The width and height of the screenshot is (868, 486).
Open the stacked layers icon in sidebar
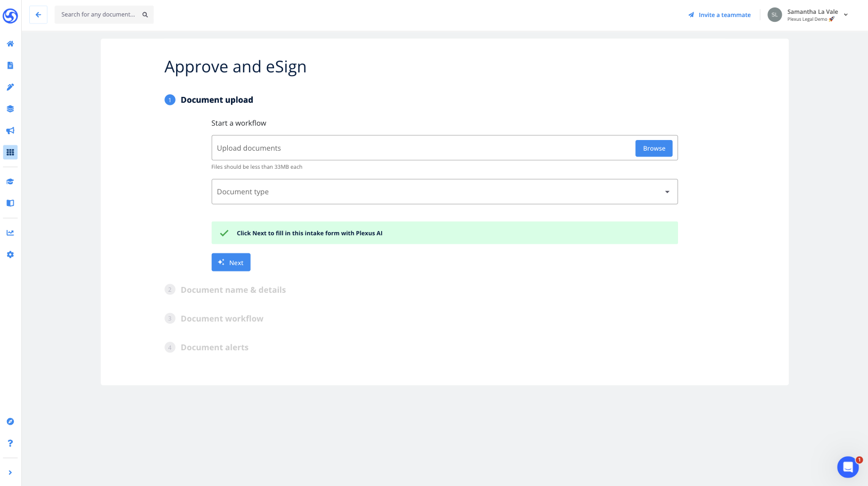click(x=10, y=109)
